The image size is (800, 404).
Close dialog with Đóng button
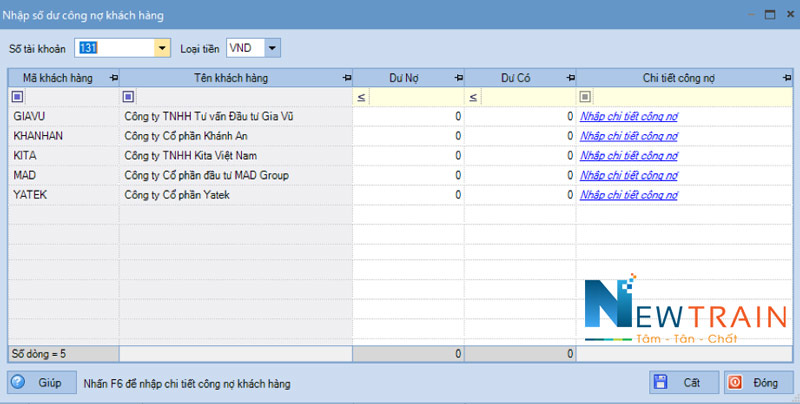tap(759, 383)
